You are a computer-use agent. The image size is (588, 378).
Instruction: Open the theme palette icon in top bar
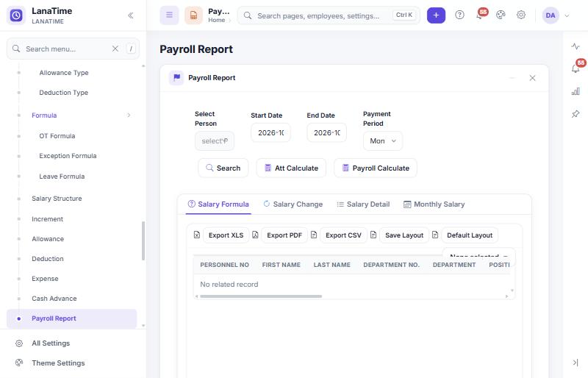(501, 15)
